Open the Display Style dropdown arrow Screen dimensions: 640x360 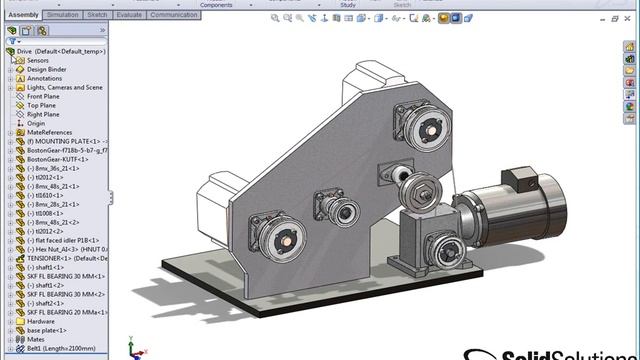(x=386, y=19)
